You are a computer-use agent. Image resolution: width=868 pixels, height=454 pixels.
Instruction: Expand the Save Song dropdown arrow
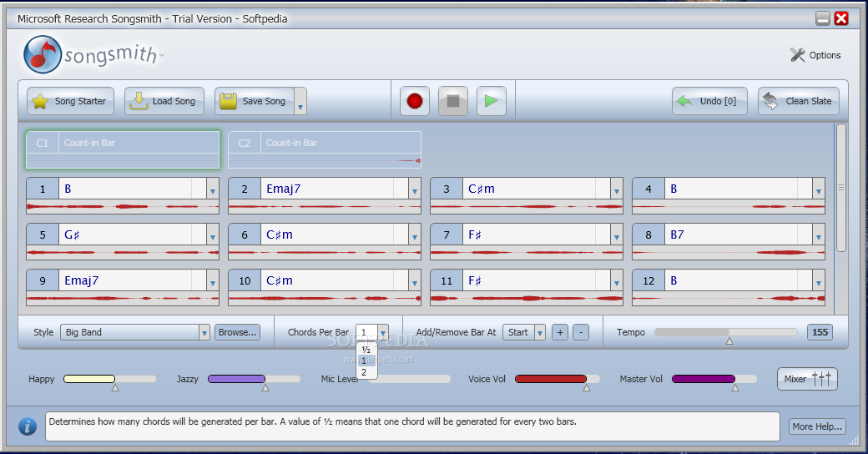pos(300,101)
